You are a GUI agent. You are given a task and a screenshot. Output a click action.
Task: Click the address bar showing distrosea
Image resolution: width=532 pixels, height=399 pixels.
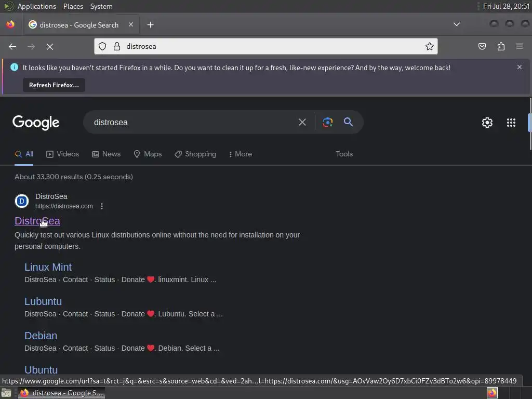pyautogui.click(x=266, y=46)
